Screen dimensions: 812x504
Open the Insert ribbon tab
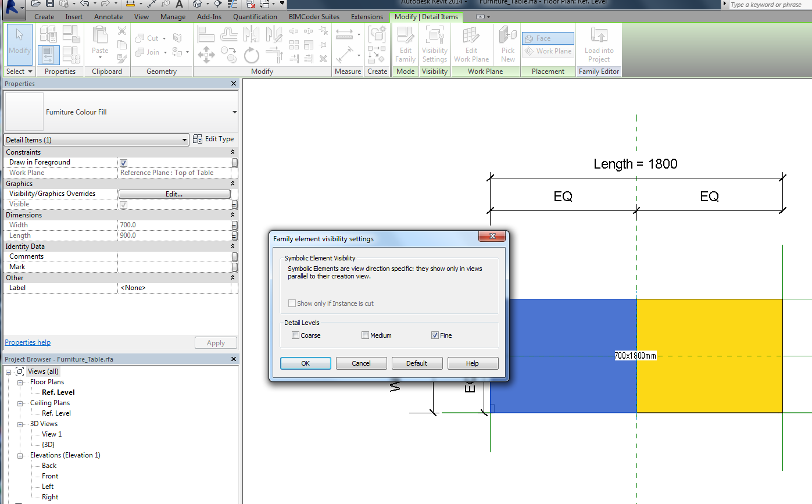tap(74, 17)
